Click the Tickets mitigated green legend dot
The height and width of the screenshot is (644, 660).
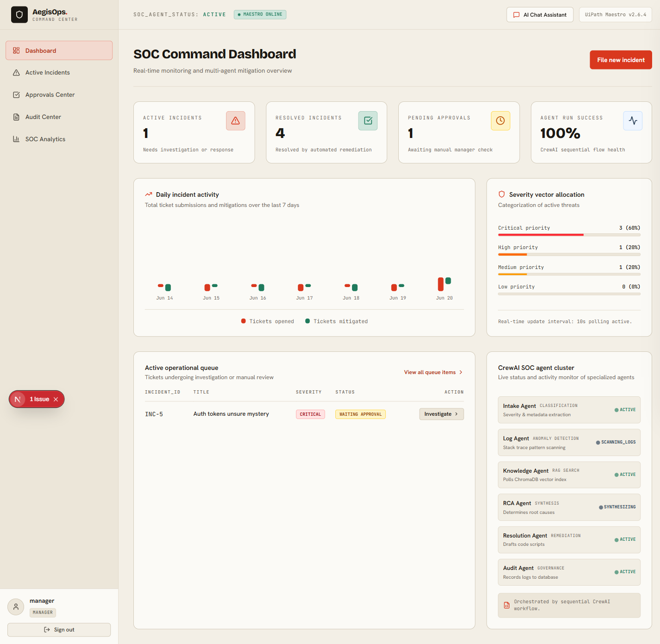(308, 321)
